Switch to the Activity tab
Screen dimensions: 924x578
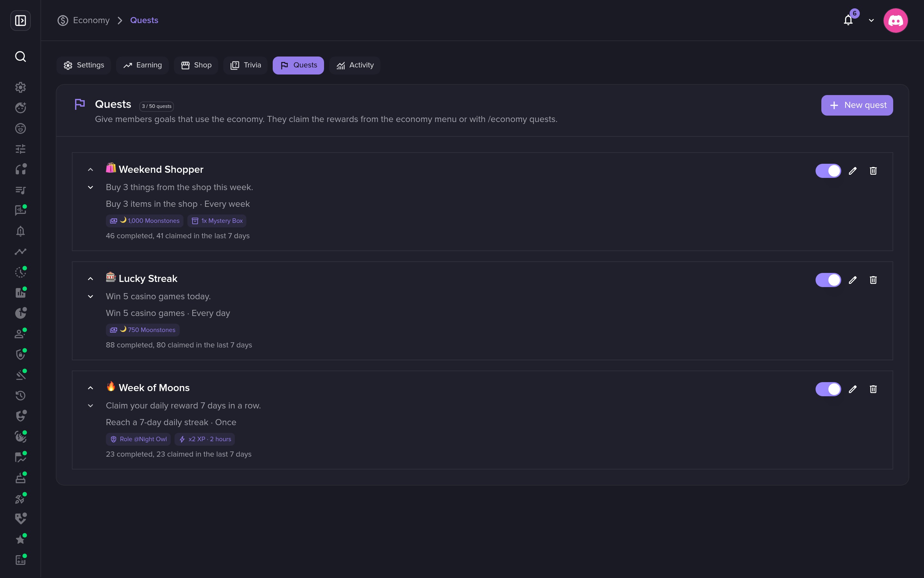pos(355,66)
